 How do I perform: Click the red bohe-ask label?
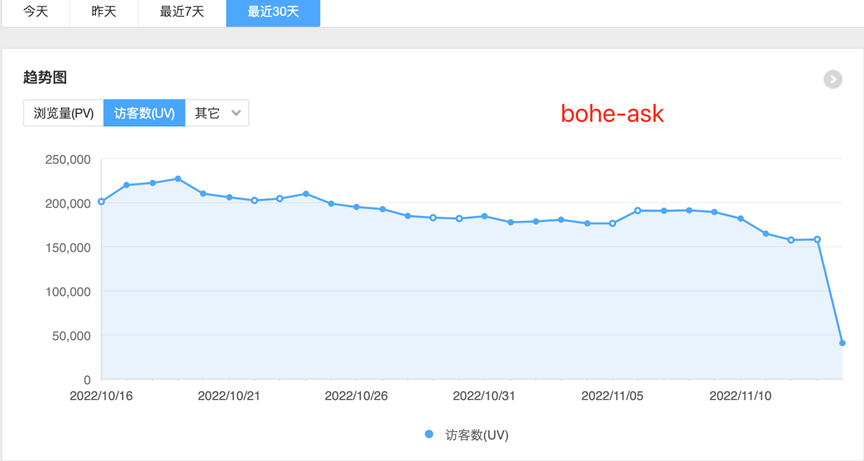(x=612, y=113)
